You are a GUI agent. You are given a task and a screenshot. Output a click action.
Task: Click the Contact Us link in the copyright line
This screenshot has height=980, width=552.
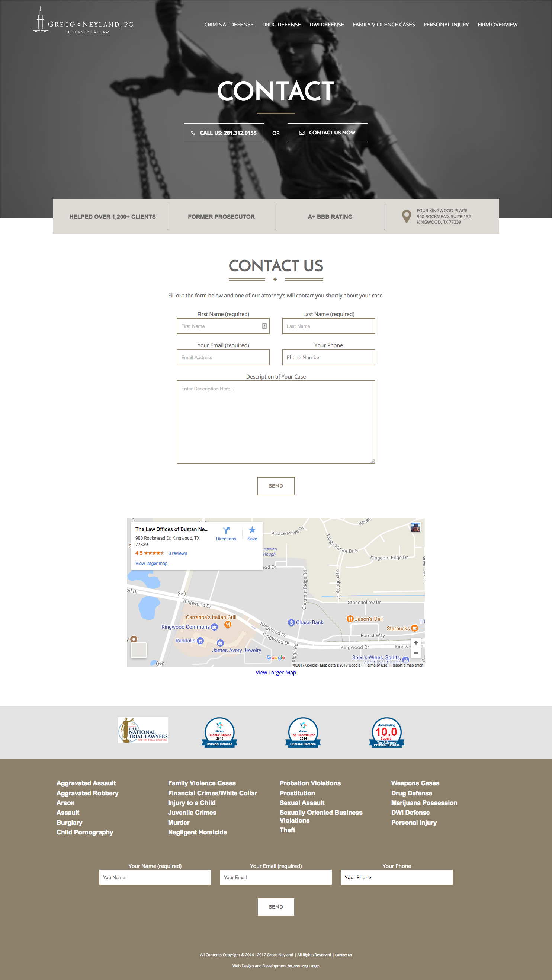[343, 955]
